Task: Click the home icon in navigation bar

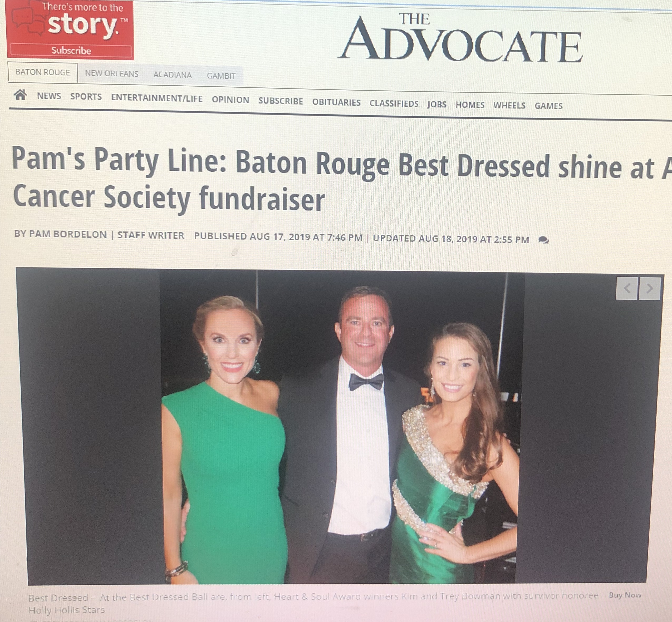Action: coord(20,95)
